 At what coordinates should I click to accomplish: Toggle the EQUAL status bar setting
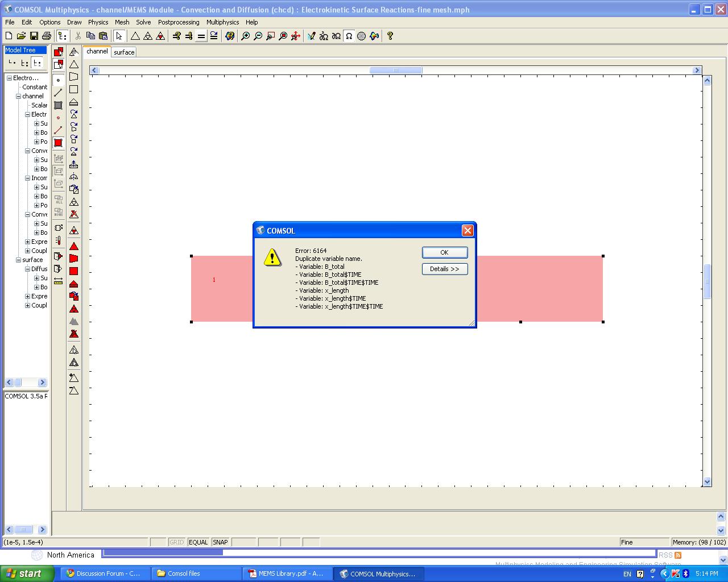point(198,542)
